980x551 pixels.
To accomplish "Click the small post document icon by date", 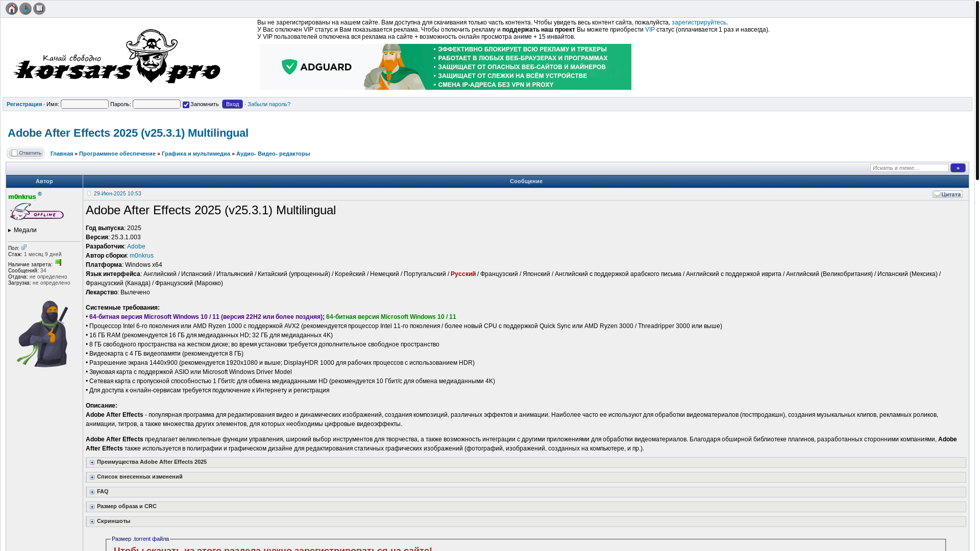I will (x=89, y=193).
